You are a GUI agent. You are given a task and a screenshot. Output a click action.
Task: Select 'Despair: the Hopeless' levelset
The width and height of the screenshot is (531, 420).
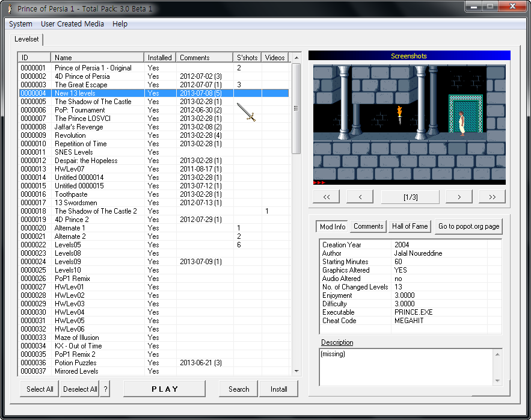pos(154,161)
